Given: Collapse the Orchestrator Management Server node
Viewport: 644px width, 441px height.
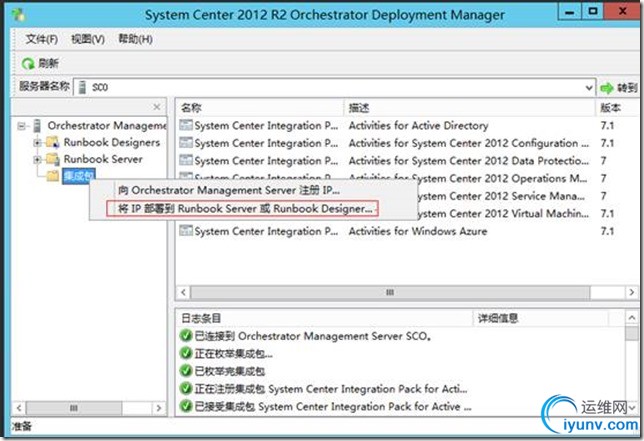Looking at the screenshot, I should pyautogui.click(x=21, y=126).
